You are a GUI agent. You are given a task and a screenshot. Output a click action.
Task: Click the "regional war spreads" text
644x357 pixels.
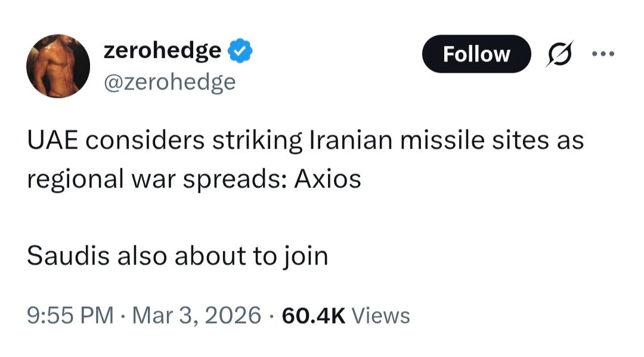click(156, 179)
